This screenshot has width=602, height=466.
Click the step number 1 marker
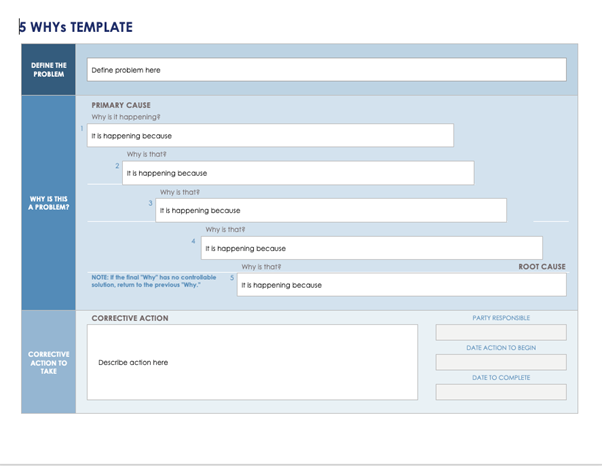pos(82,128)
